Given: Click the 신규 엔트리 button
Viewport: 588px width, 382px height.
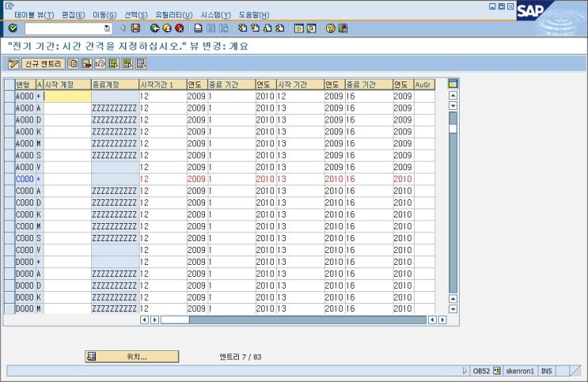Looking at the screenshot, I should coord(43,63).
